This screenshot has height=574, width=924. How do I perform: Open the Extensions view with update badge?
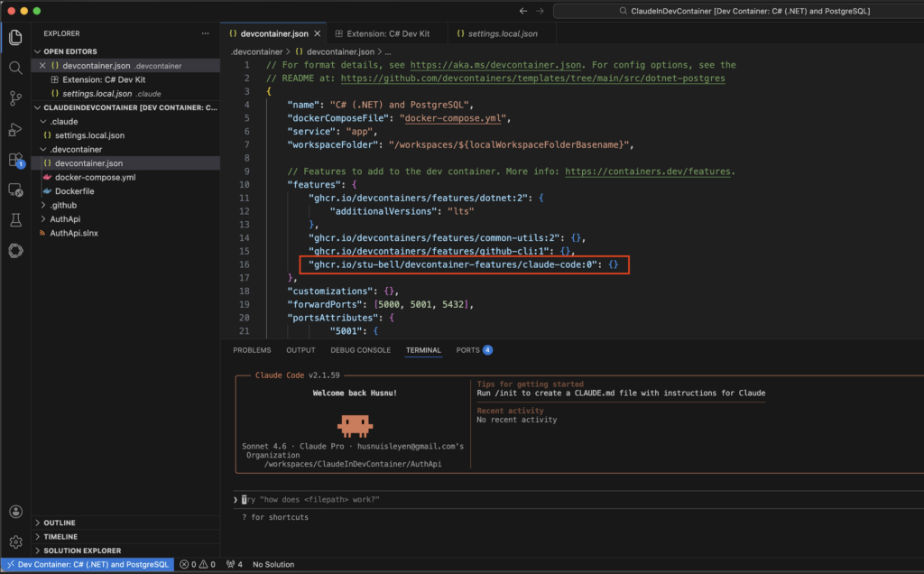pyautogui.click(x=15, y=160)
